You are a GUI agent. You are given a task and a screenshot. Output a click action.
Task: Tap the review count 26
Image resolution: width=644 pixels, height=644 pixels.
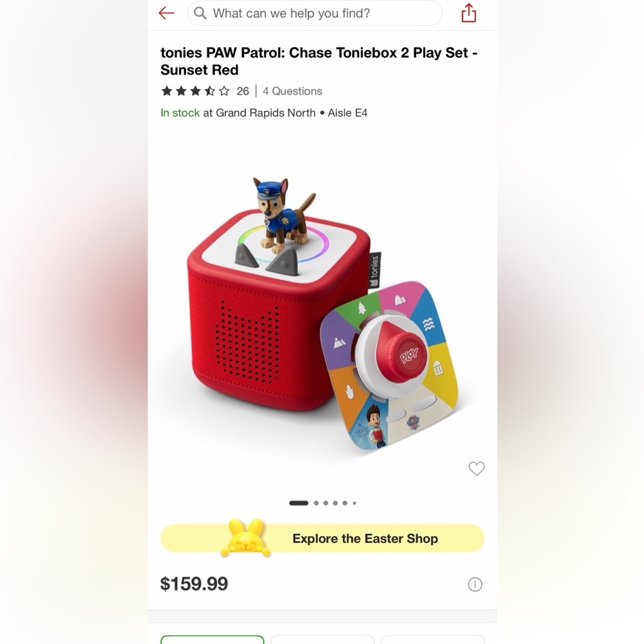[x=242, y=91]
